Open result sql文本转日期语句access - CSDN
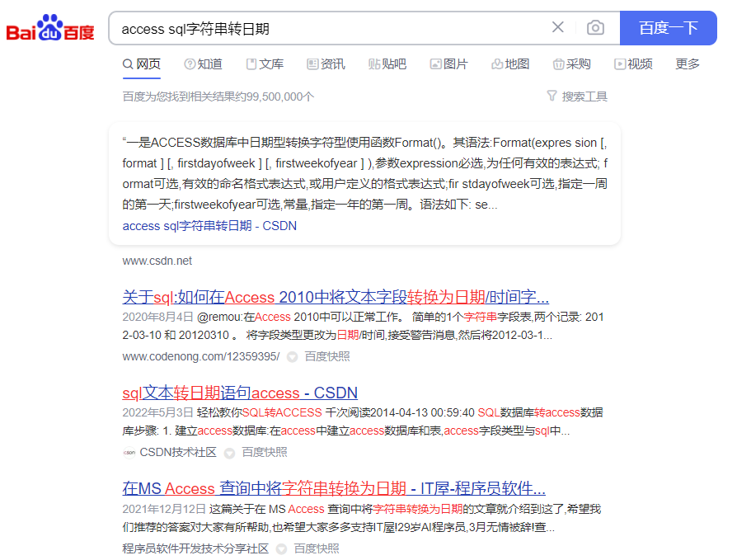737x560 pixels. coord(240,393)
